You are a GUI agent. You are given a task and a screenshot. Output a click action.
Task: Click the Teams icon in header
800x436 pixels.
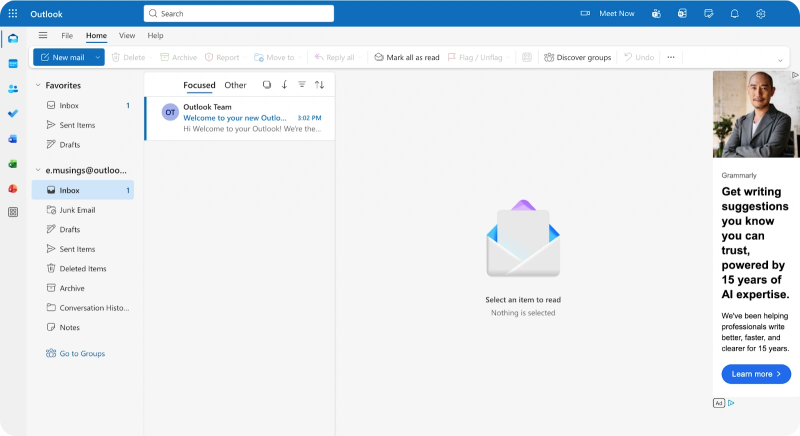pyautogui.click(x=656, y=14)
